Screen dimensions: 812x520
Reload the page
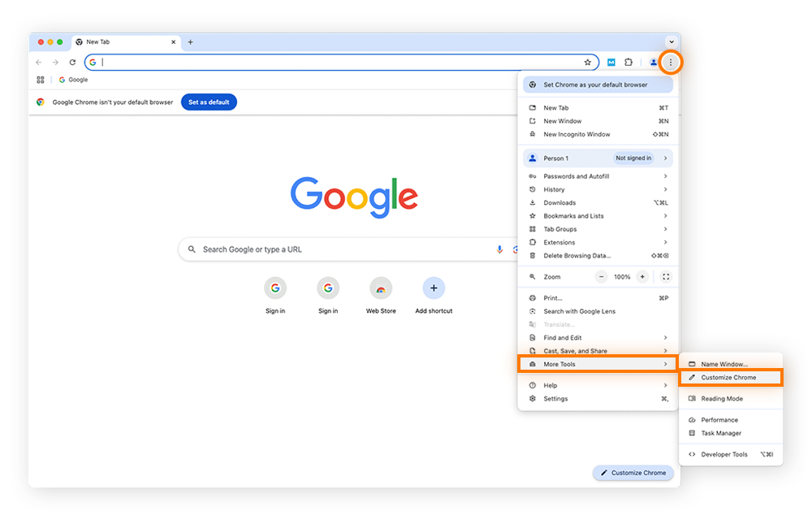[72, 62]
